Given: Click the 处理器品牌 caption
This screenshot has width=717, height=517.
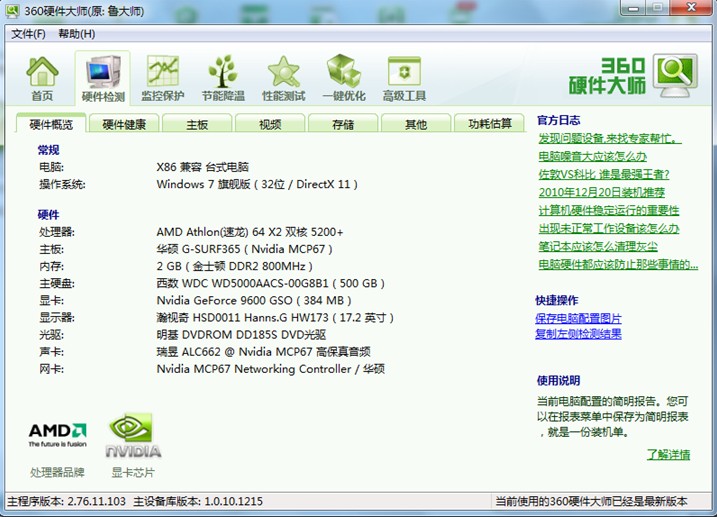Looking at the screenshot, I should (57, 472).
